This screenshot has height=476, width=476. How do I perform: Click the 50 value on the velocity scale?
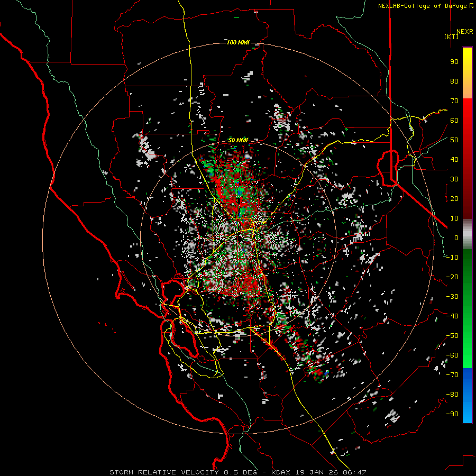[454, 140]
